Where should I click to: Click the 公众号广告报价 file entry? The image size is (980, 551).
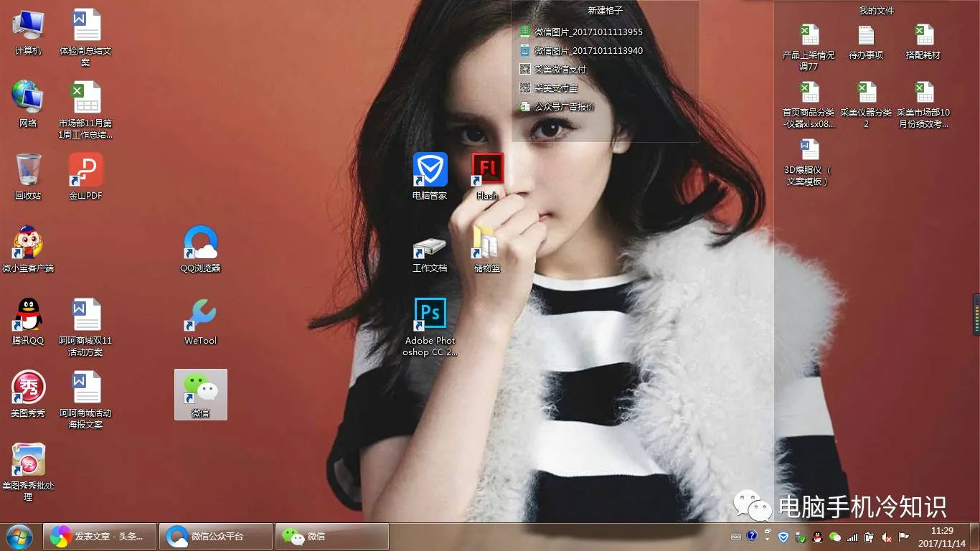click(557, 106)
